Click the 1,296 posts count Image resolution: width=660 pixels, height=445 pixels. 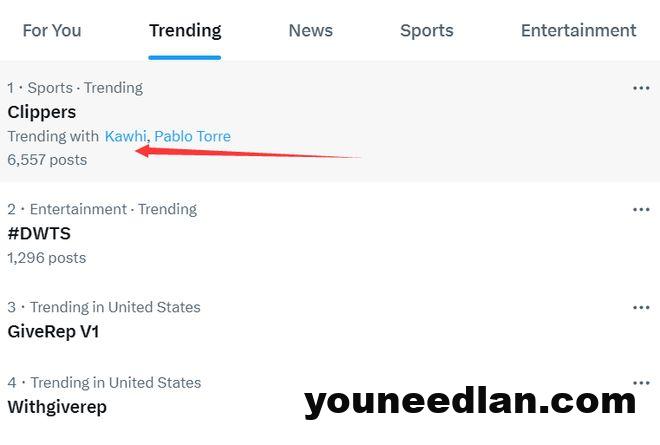tap(47, 258)
